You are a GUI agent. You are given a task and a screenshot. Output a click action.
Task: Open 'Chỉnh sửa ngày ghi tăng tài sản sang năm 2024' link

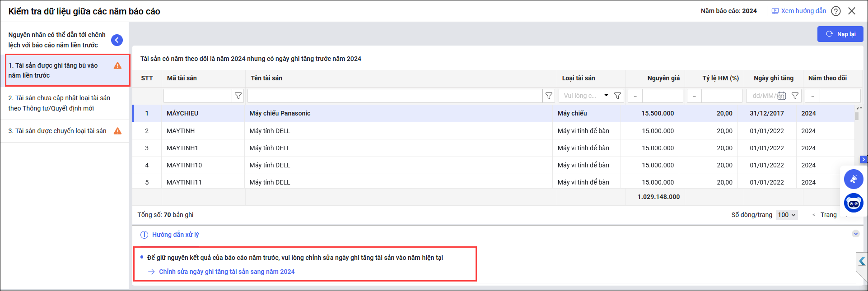(226, 272)
